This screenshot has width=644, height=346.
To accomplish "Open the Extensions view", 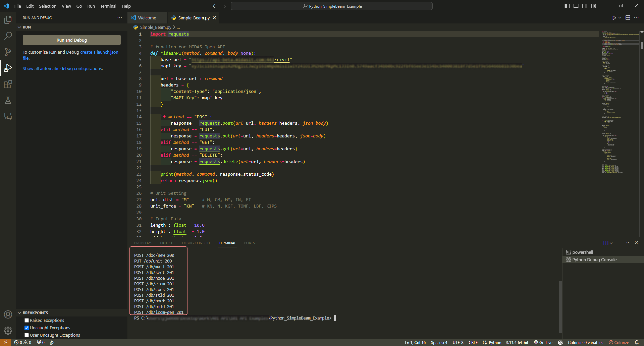I will pos(8,84).
